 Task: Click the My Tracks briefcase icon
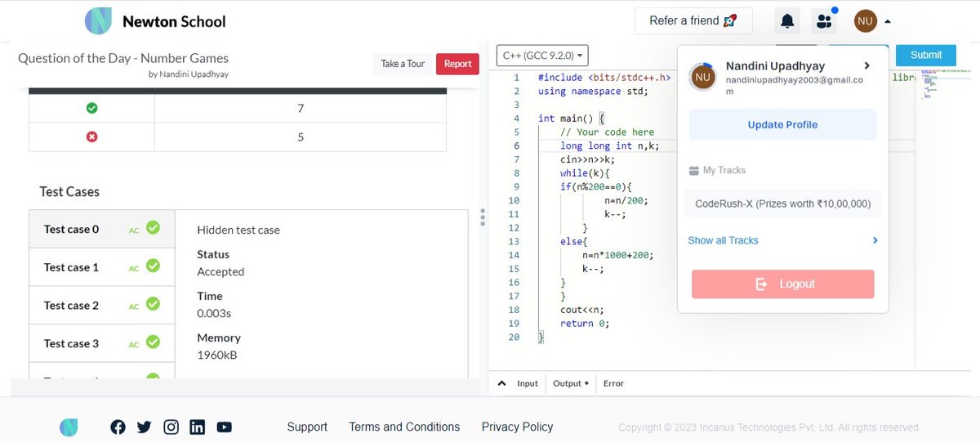(694, 171)
